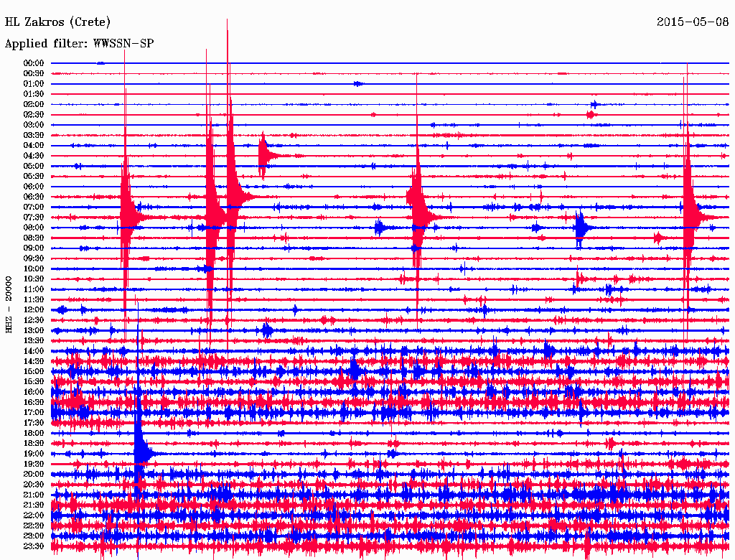Select the 20:00 time label
Screen dimensions: 735x560
[34, 474]
